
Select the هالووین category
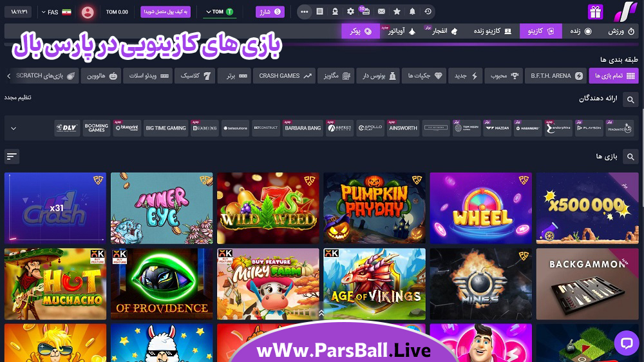pyautogui.click(x=101, y=76)
